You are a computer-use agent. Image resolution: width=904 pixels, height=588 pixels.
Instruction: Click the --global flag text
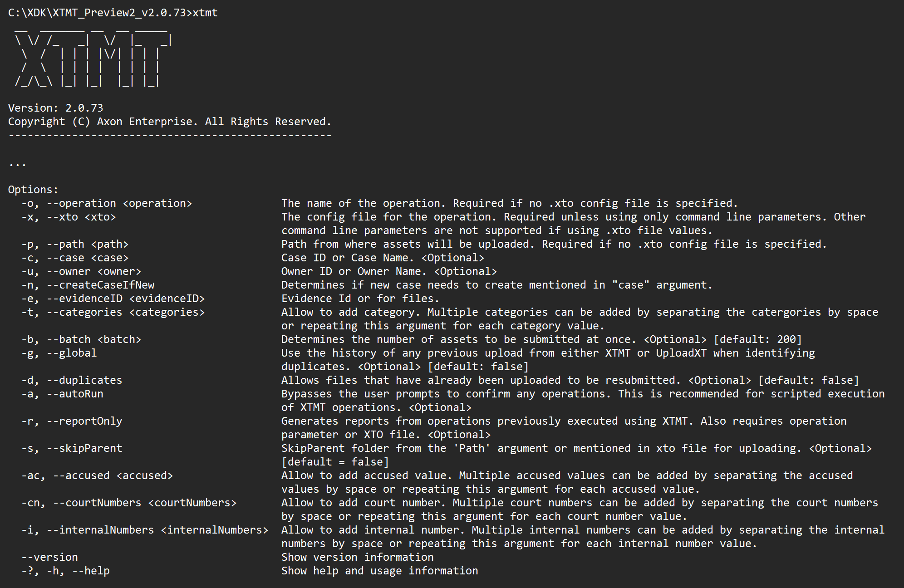(72, 353)
